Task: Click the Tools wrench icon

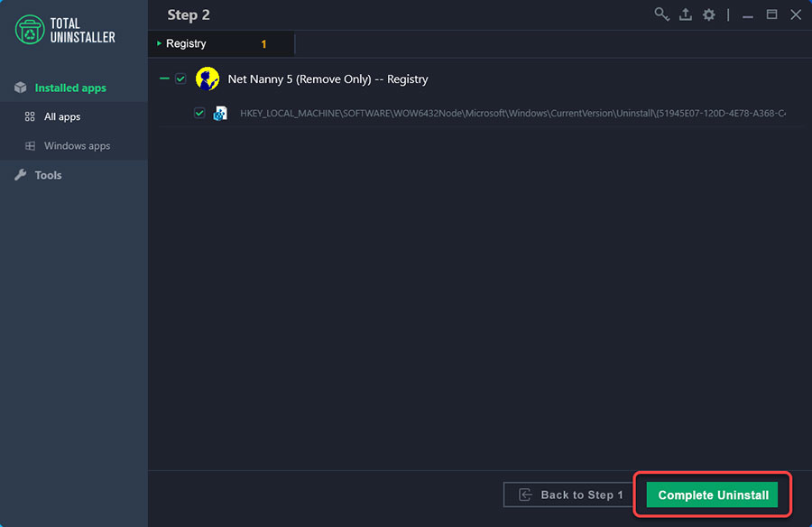Action: pos(21,175)
